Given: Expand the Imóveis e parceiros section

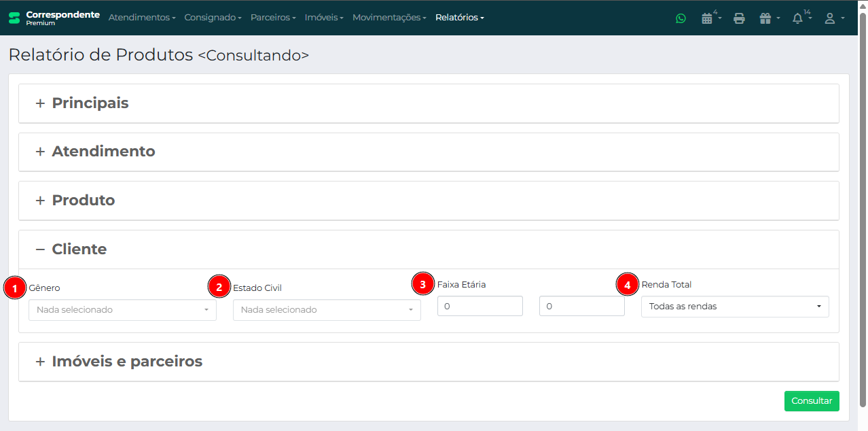Looking at the screenshot, I should click(x=127, y=362).
